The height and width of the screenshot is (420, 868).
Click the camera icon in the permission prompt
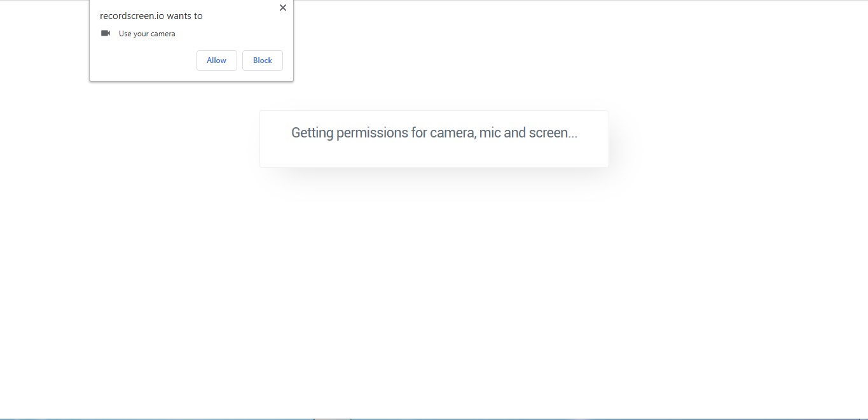coord(106,33)
